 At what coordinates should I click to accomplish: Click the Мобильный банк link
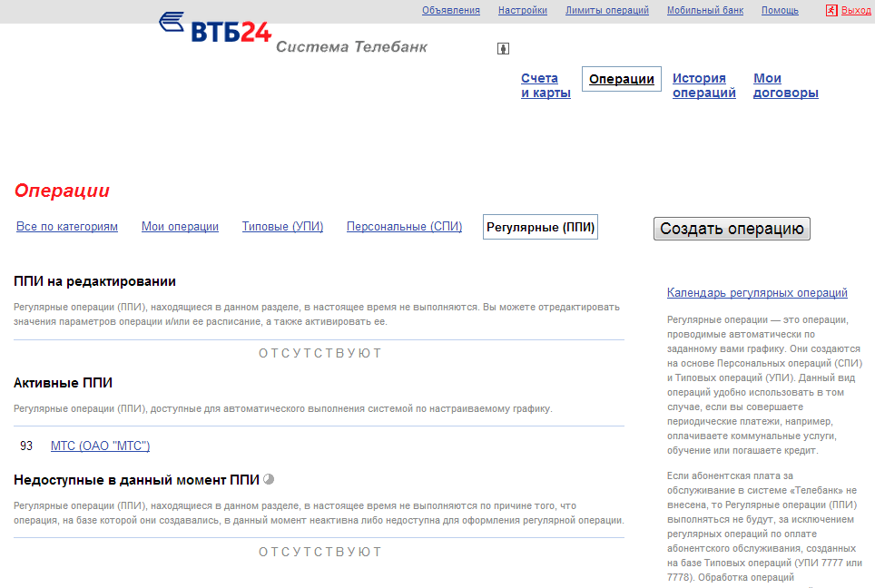[x=704, y=11]
